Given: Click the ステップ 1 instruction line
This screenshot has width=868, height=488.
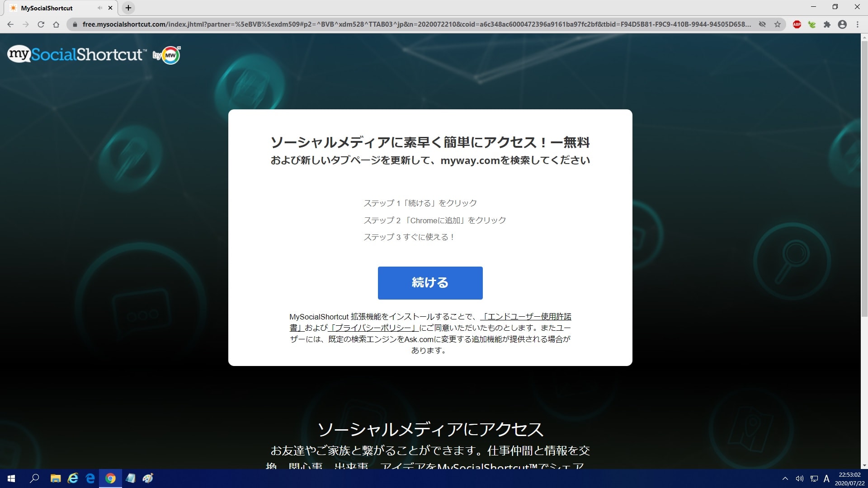Looking at the screenshot, I should coord(420,203).
